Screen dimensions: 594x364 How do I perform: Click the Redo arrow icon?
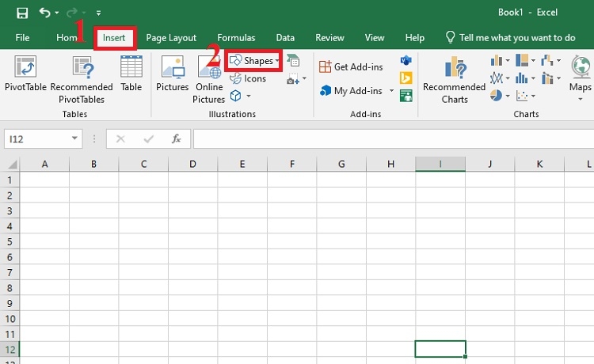coord(71,13)
